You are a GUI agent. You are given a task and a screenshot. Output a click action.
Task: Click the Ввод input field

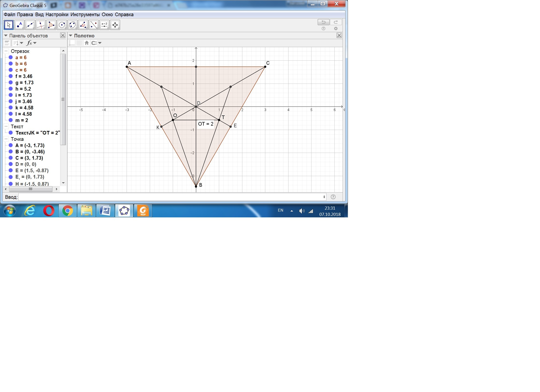click(172, 197)
